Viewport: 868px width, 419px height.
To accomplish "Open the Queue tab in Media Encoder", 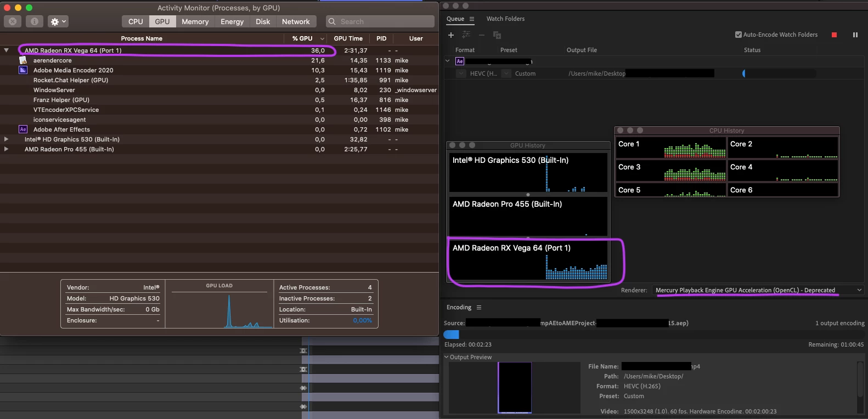I will (455, 19).
